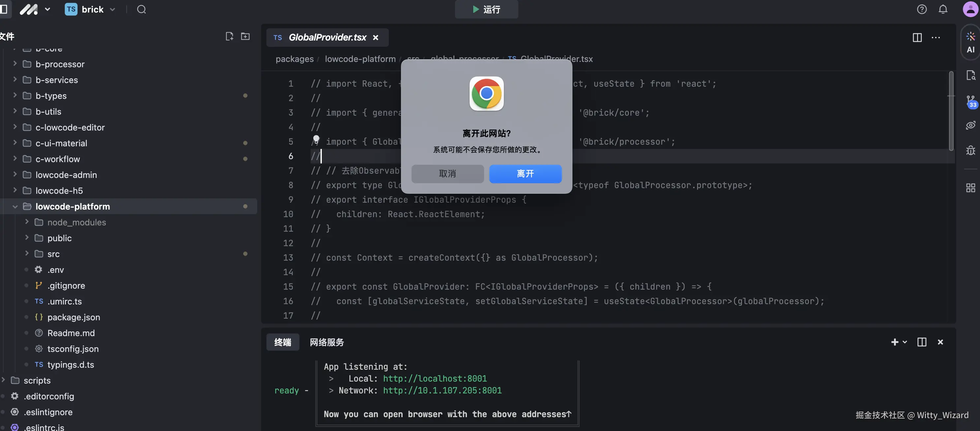Viewport: 980px width, 431px height.
Task: Click the new file icon
Action: click(229, 36)
